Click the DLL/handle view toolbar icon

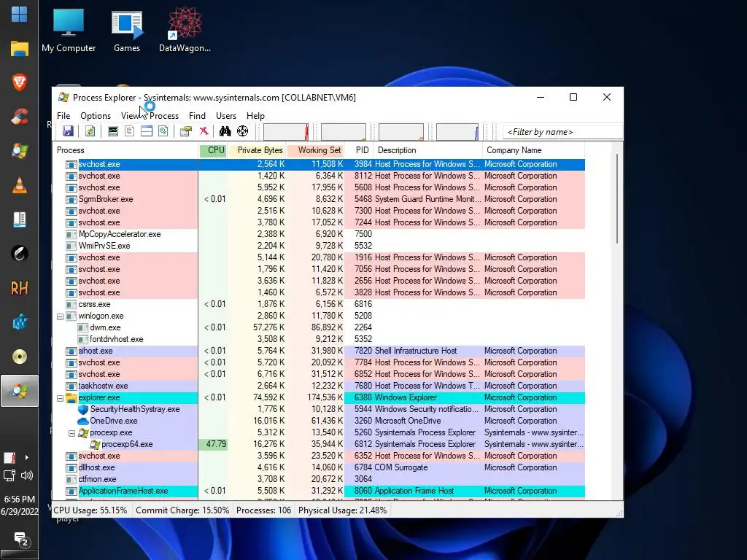pos(163,131)
